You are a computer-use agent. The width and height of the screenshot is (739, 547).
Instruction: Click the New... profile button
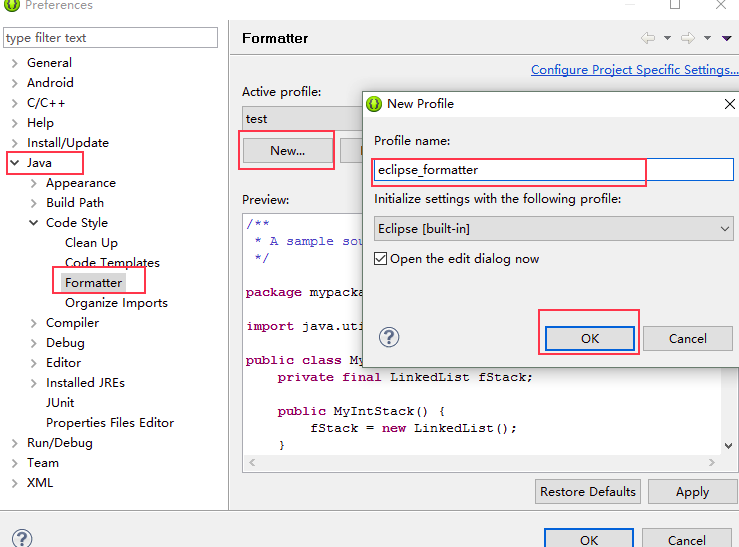287,151
